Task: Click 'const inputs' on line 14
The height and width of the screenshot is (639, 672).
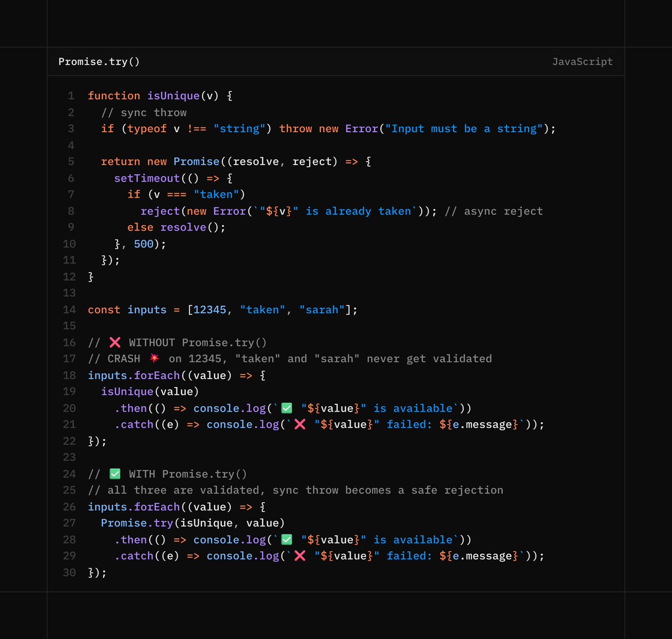Action: (x=127, y=310)
